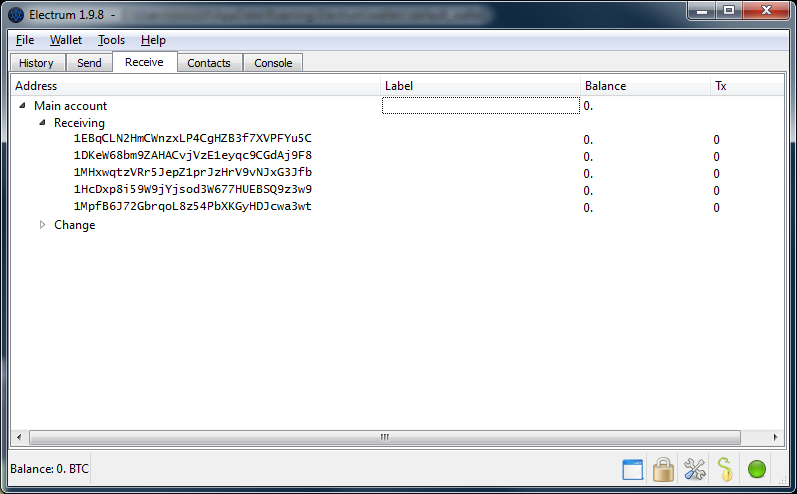Select address 1EBqCLN2HmCWnzxLP4CgHZB3f7XVPFYu5C

pos(193,138)
